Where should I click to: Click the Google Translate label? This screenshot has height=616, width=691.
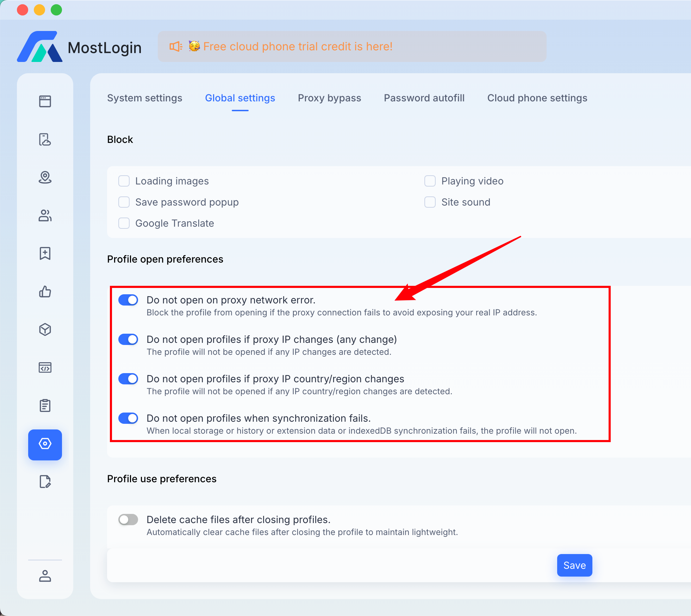175,223
